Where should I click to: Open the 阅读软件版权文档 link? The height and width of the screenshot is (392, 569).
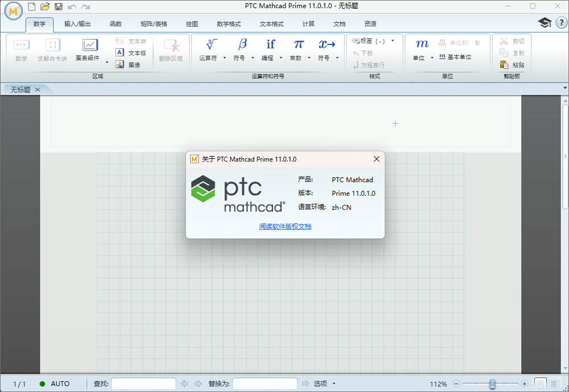click(285, 226)
